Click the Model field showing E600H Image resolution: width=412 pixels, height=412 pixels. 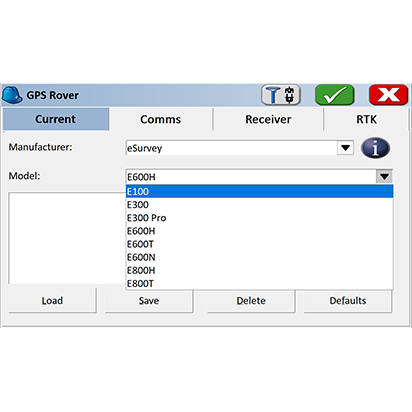(x=251, y=177)
